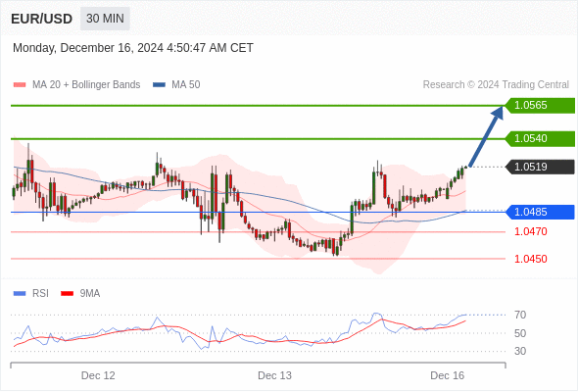Click the blue upward forecast arrow

coord(486,136)
